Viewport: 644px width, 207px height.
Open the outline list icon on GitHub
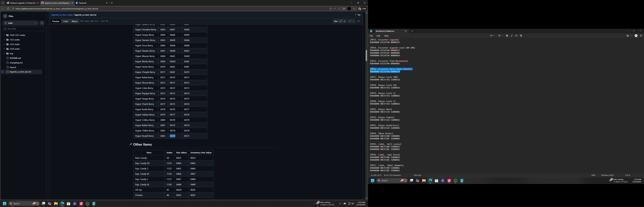pos(359,21)
